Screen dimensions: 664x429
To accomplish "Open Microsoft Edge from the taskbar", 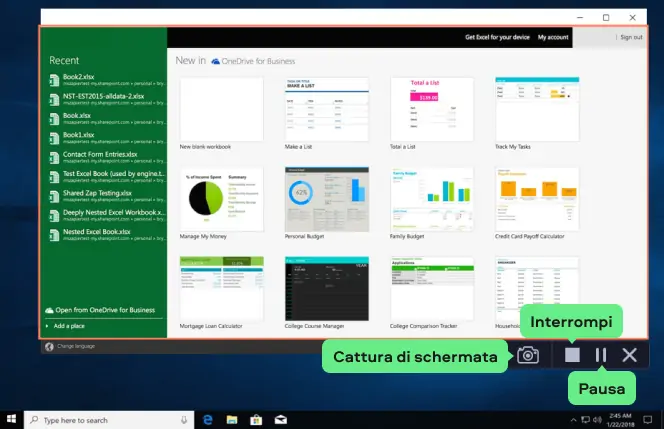I will (208, 420).
